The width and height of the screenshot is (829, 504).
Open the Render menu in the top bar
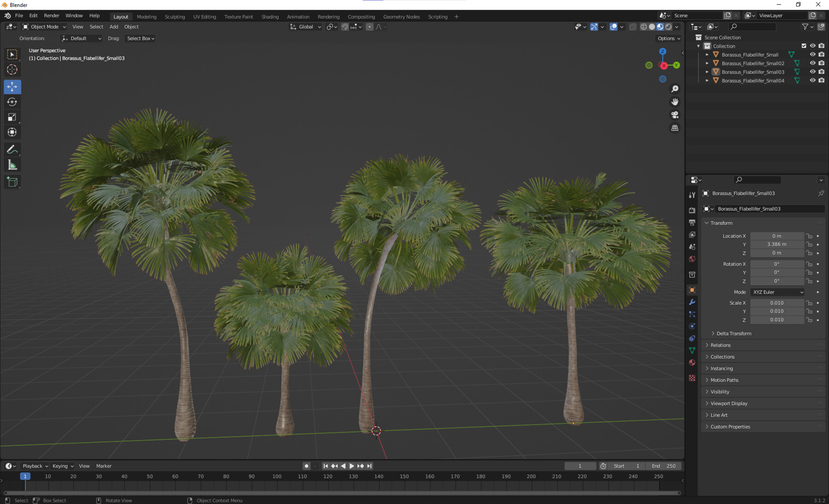pos(52,15)
